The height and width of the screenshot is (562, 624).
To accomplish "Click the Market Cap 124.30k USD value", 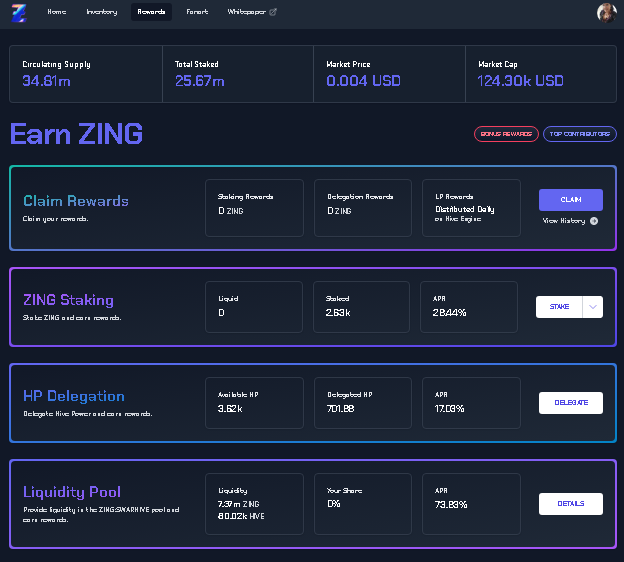I will (521, 81).
